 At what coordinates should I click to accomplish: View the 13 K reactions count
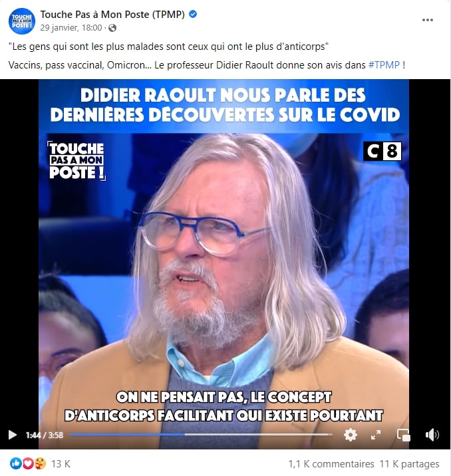coord(61,464)
